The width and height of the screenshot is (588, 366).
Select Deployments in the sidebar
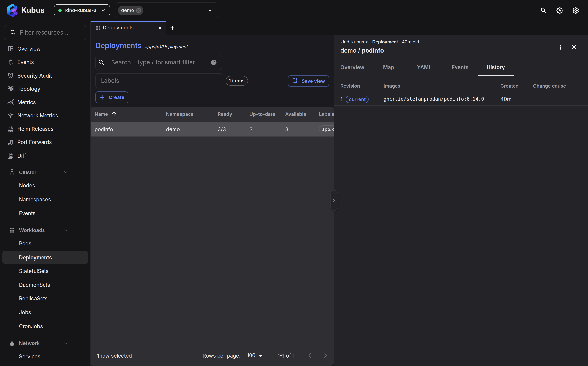point(45,258)
